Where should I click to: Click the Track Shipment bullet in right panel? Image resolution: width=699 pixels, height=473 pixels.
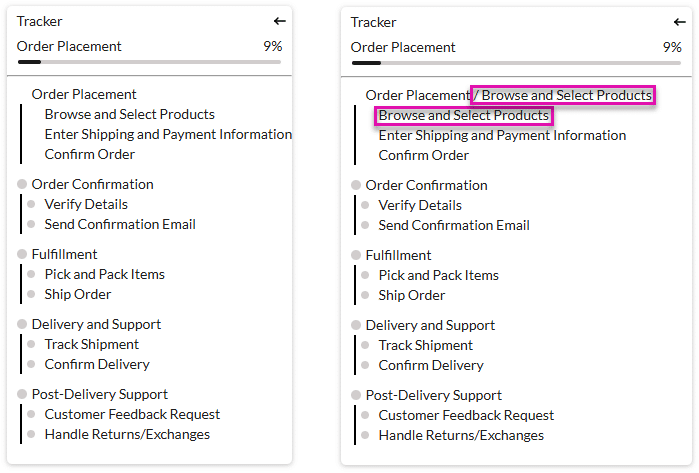pyautogui.click(x=366, y=345)
